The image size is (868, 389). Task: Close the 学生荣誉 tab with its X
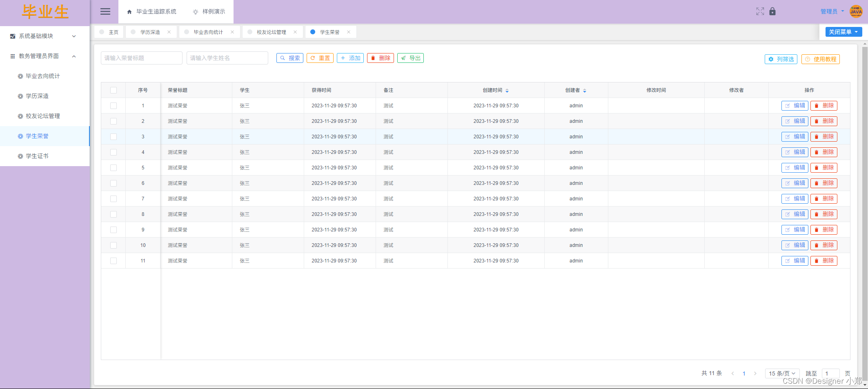[349, 32]
